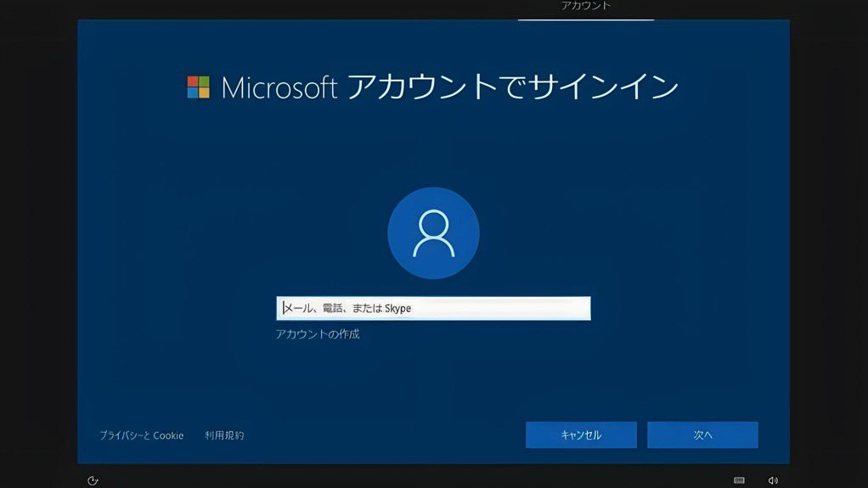Click the キャンセル button

[581, 435]
